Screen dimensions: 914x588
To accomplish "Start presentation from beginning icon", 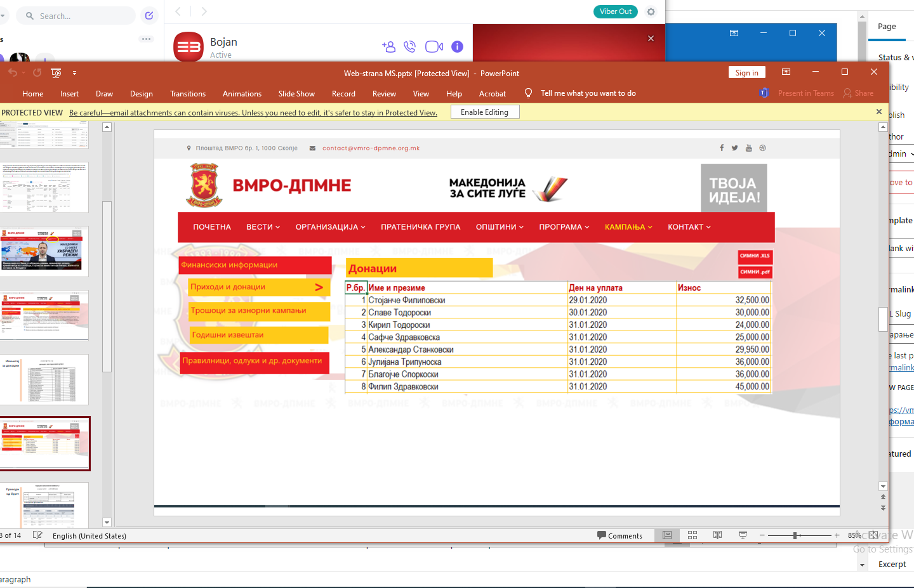I will [x=56, y=73].
